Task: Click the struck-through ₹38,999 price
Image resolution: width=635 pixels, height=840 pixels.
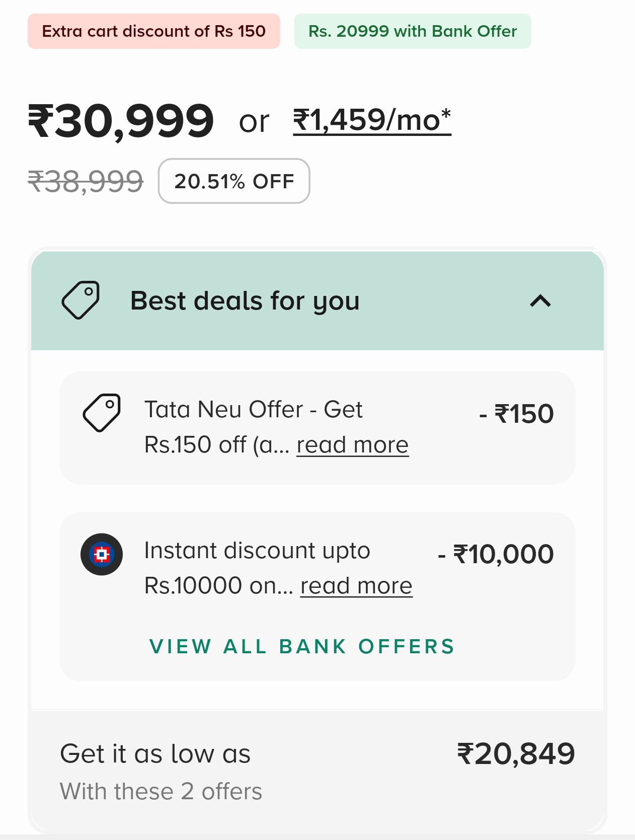Action: click(x=86, y=181)
